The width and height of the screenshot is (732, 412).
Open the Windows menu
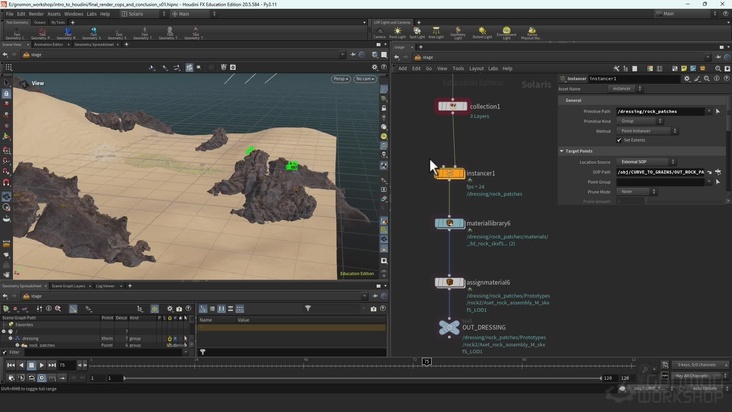pyautogui.click(x=73, y=14)
